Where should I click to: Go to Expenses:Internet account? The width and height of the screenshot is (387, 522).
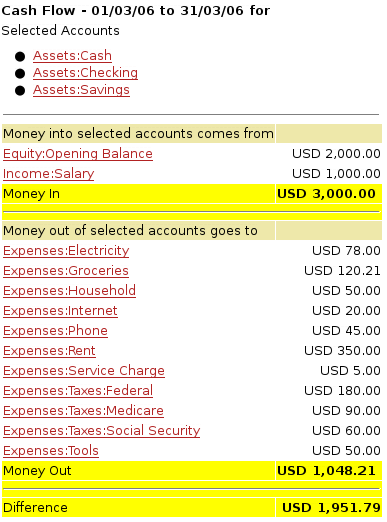pyautogui.click(x=60, y=311)
